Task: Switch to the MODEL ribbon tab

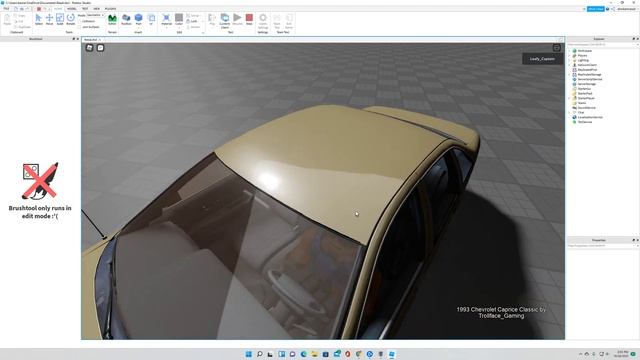Action: [72, 9]
